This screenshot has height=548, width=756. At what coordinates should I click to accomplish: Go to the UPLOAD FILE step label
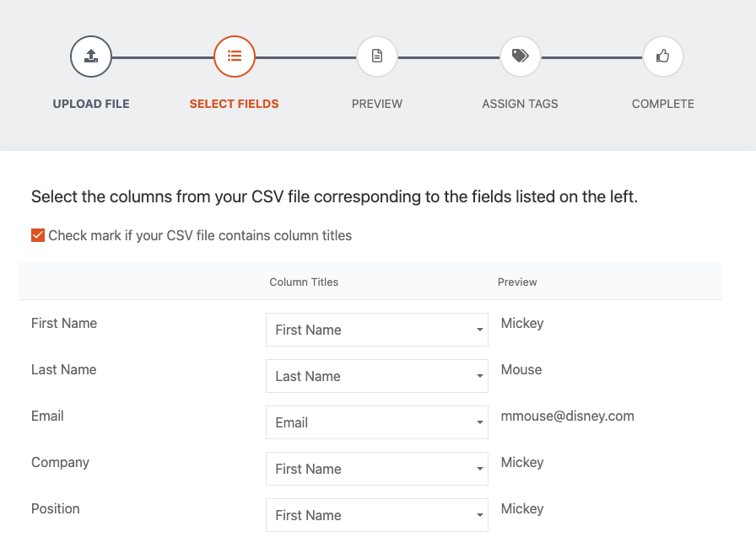click(91, 104)
